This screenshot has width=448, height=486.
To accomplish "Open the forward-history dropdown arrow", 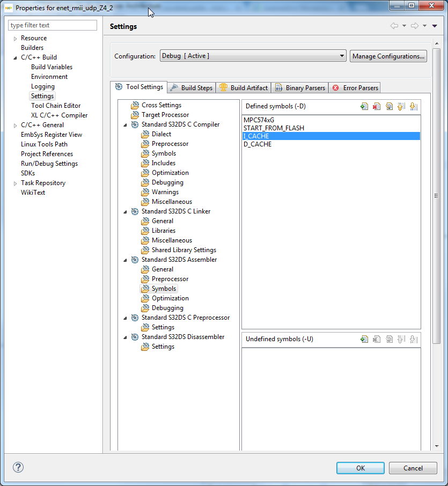I will tap(425, 26).
